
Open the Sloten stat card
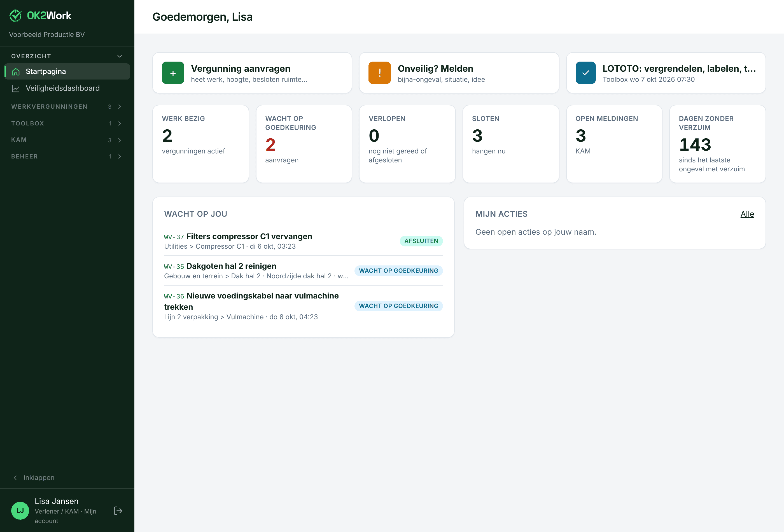click(511, 144)
